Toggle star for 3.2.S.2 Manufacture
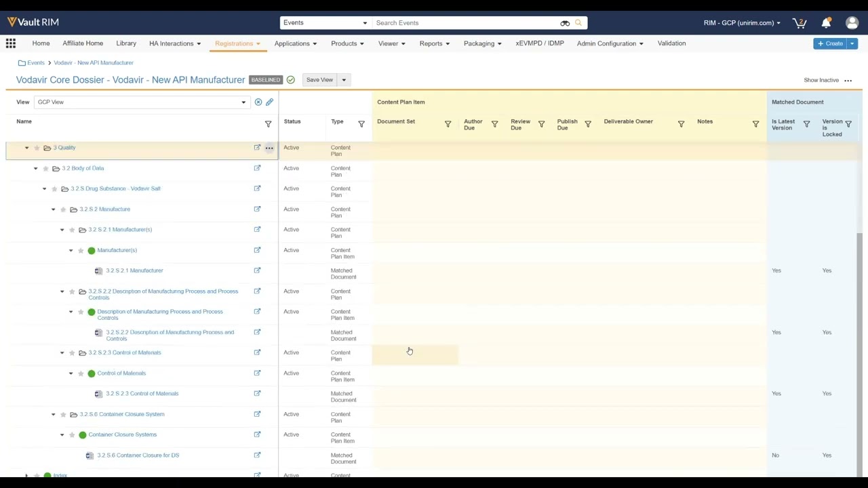The image size is (868, 488). [63, 209]
